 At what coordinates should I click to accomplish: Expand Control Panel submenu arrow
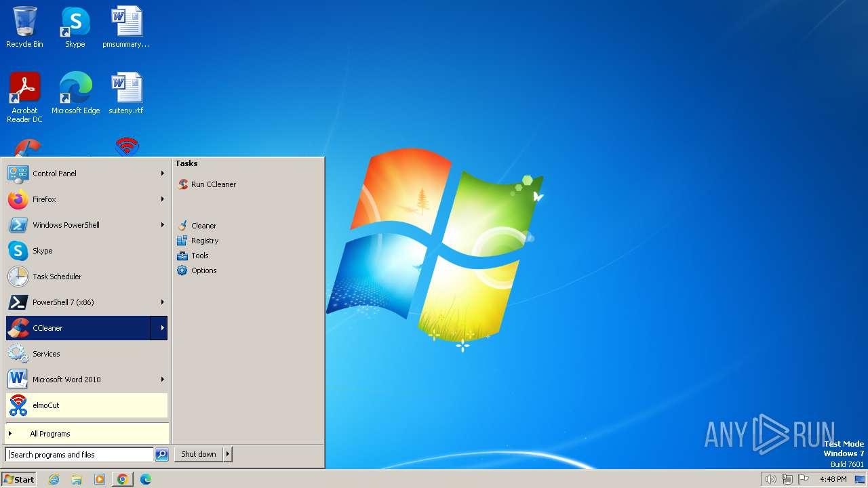pyautogui.click(x=163, y=174)
